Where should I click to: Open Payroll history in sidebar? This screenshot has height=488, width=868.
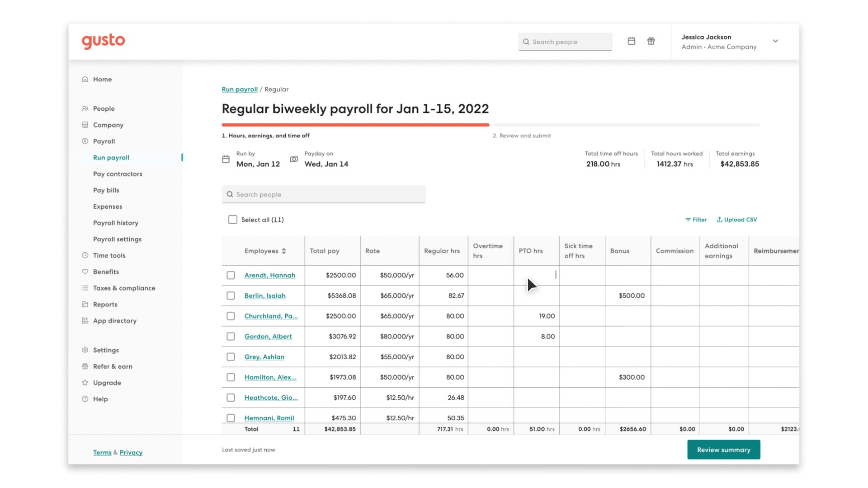(116, 223)
